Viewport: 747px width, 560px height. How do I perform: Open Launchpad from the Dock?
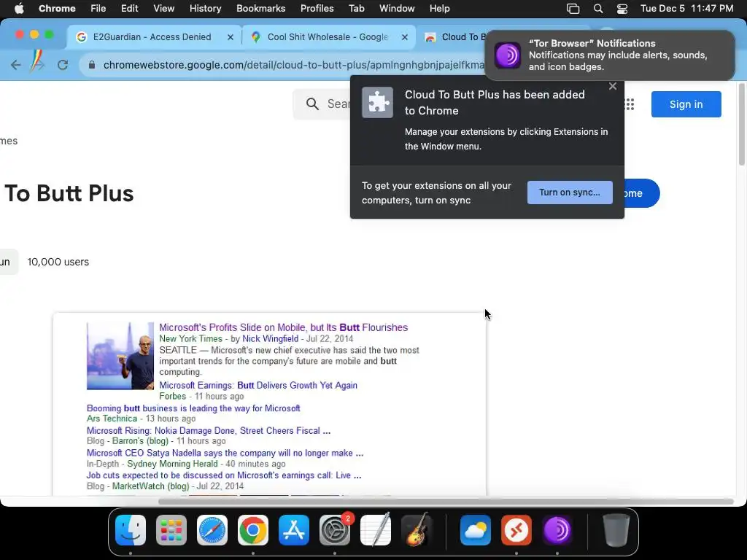coord(171,530)
